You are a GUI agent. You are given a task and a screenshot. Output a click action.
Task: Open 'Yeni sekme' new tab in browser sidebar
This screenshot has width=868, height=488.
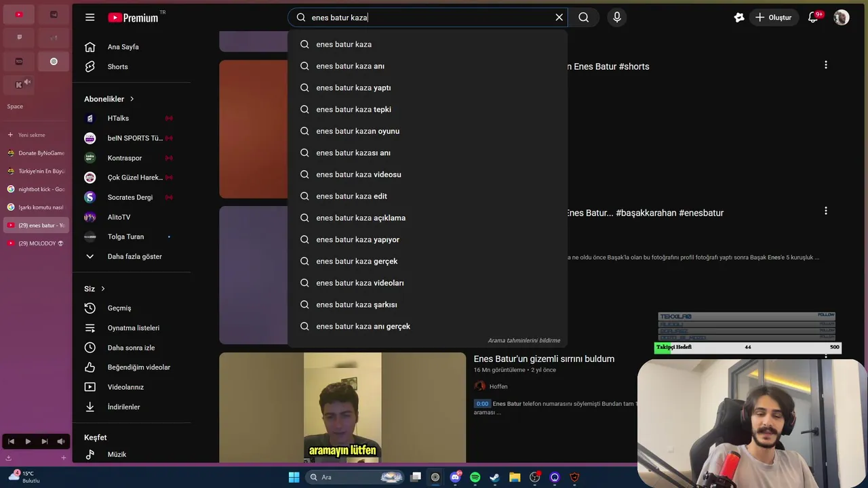(x=36, y=135)
